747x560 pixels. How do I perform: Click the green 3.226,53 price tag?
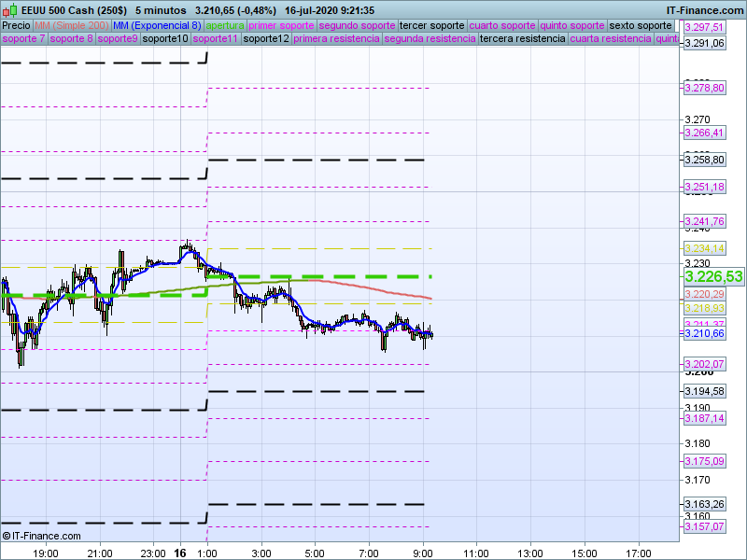713,277
